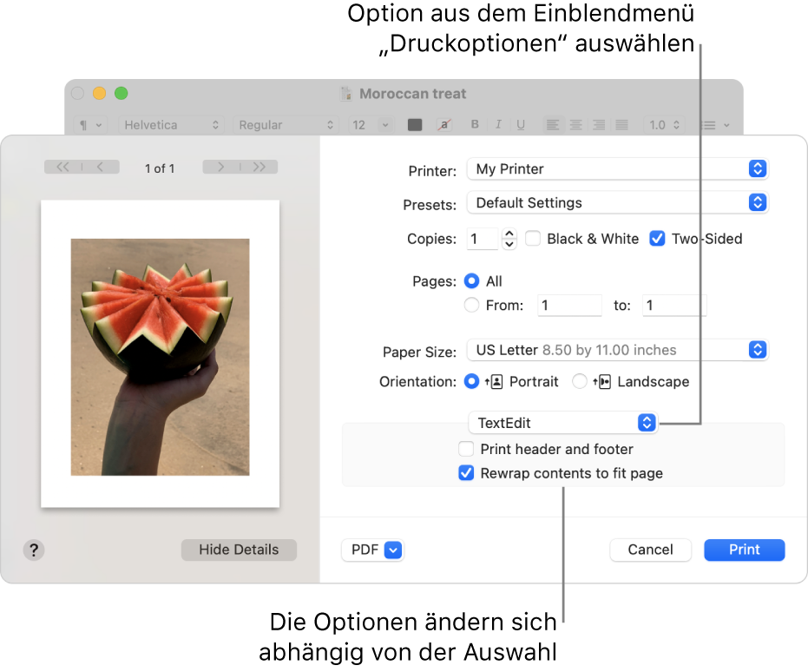Enable the Black & White checkbox
808x672 pixels.
click(x=533, y=239)
